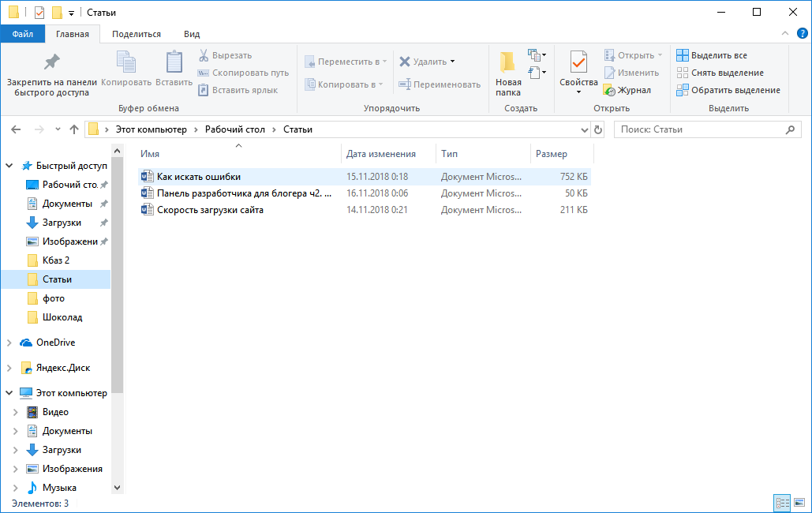Open pinned Загрузки in quick access
The height and width of the screenshot is (513, 812).
(62, 223)
